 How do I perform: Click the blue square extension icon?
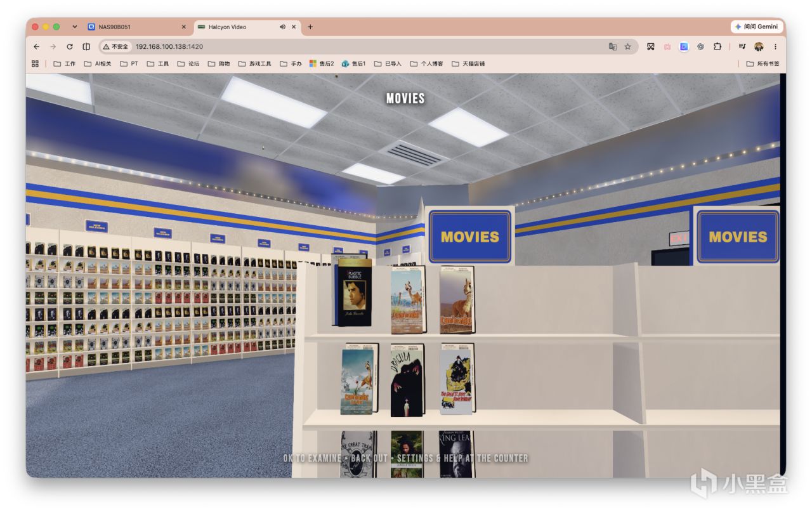684,46
